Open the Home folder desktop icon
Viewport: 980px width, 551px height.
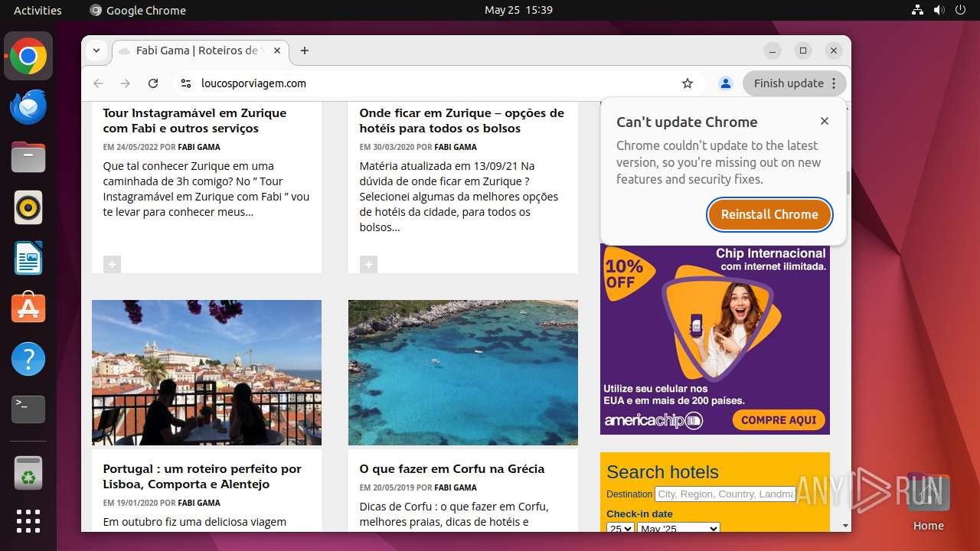(x=928, y=502)
